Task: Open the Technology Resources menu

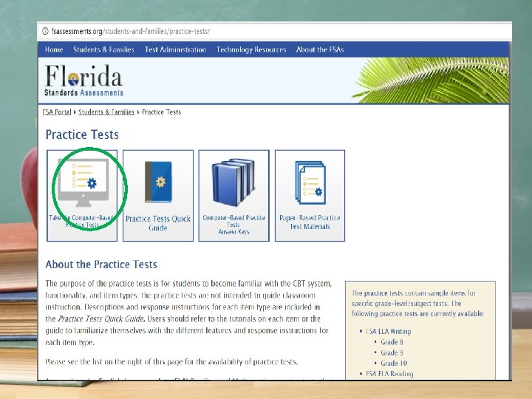Action: point(251,50)
